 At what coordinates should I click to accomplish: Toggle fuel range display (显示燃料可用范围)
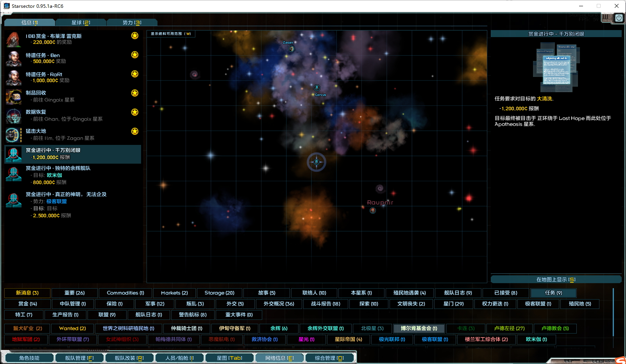point(171,34)
